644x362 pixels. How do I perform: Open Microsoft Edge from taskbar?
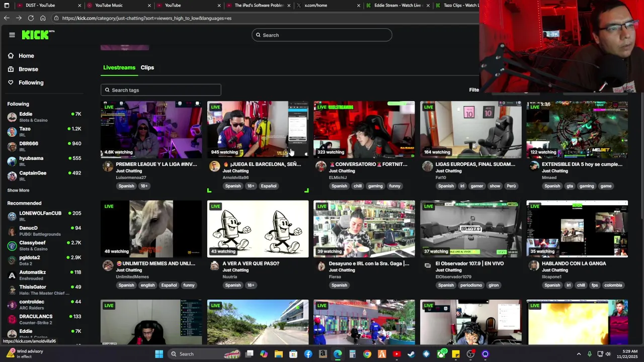pyautogui.click(x=338, y=354)
